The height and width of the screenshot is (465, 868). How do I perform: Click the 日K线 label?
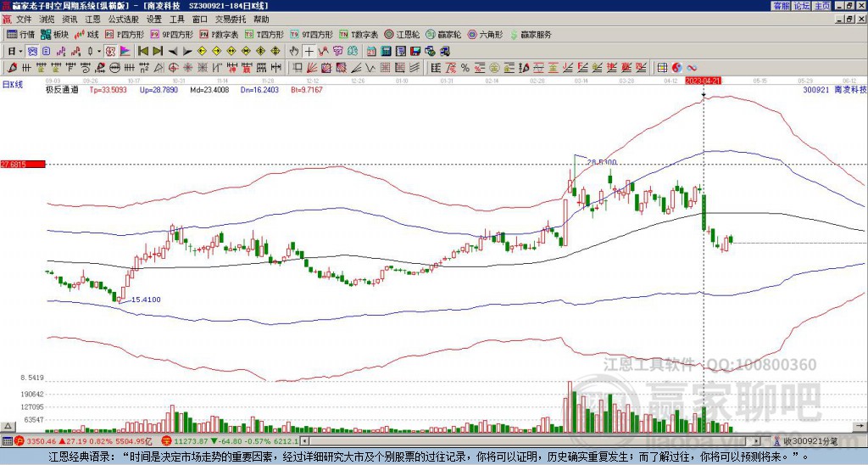pyautogui.click(x=13, y=85)
